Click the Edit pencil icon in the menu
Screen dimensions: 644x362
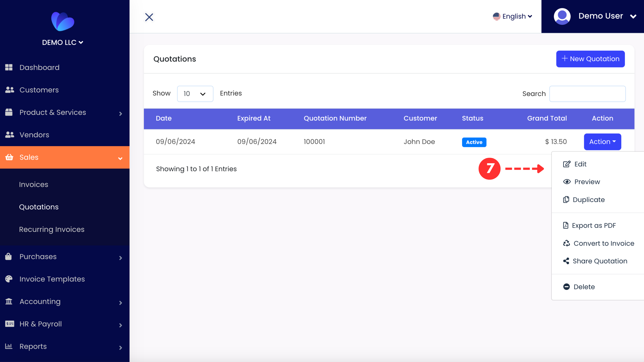tap(567, 164)
